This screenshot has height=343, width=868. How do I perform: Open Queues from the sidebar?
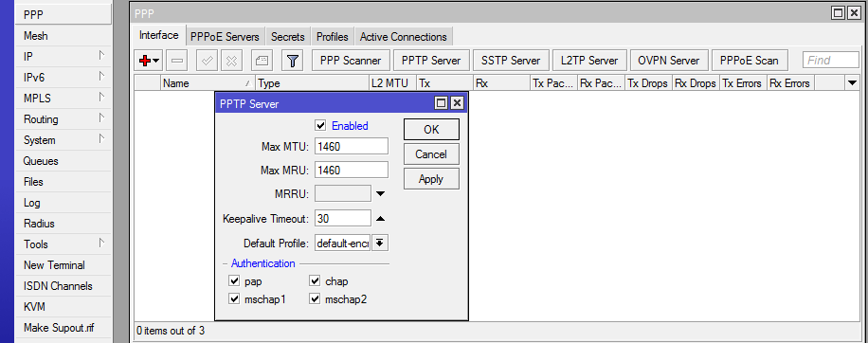63,161
